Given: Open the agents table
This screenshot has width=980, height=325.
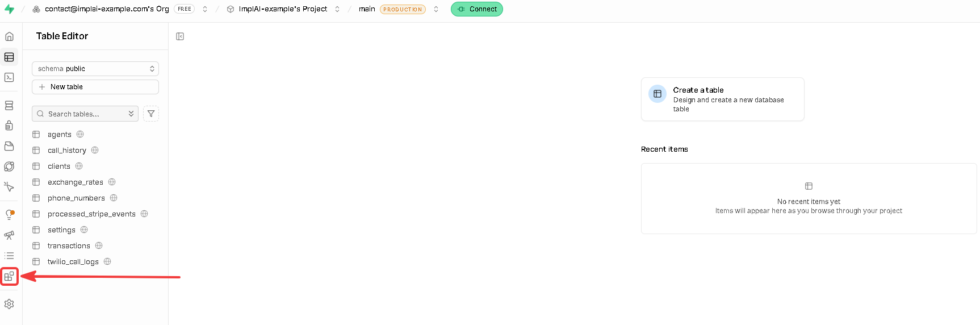Looking at the screenshot, I should (x=60, y=135).
